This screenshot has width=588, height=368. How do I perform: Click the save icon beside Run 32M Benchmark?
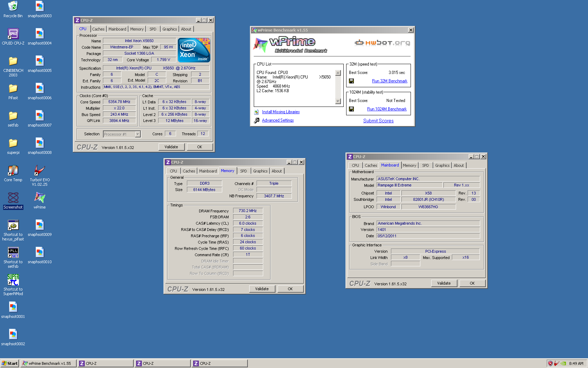[x=351, y=81]
